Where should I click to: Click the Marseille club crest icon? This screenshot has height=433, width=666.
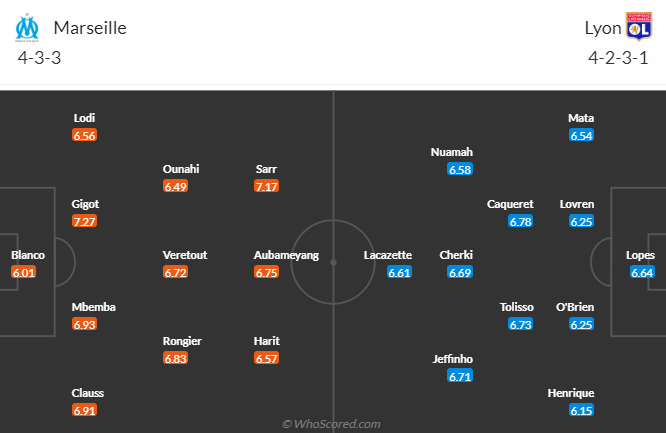pos(29,26)
